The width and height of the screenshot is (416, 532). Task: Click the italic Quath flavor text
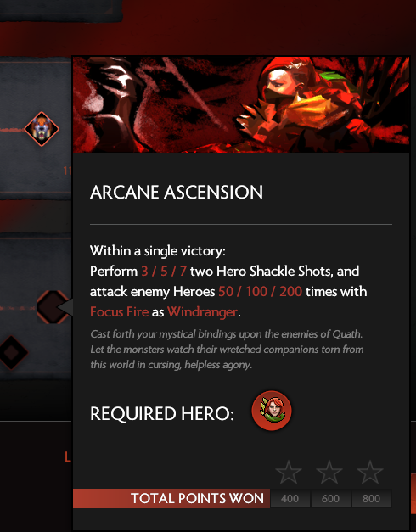(227, 350)
